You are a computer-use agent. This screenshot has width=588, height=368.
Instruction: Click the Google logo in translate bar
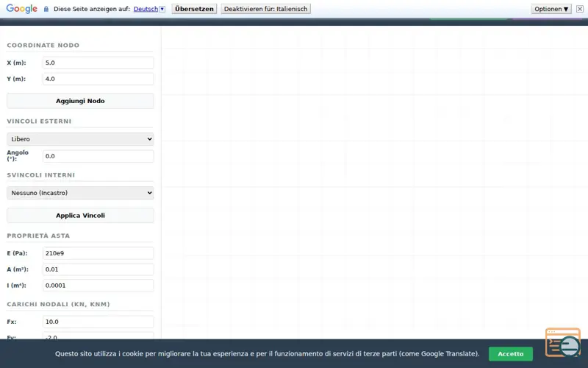(x=22, y=9)
